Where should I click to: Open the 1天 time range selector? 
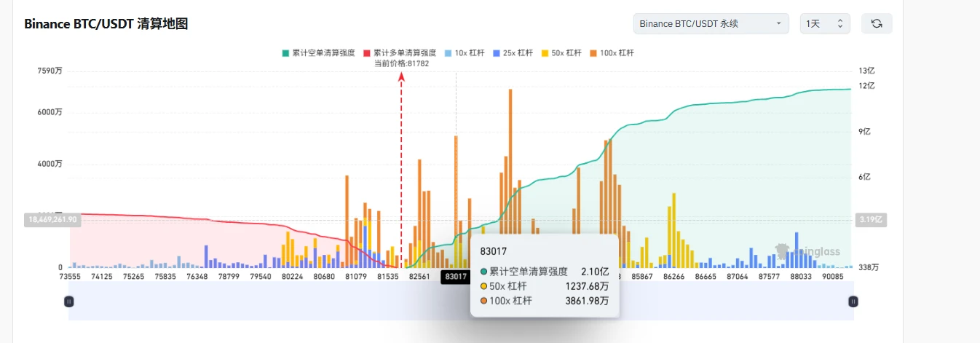(825, 23)
